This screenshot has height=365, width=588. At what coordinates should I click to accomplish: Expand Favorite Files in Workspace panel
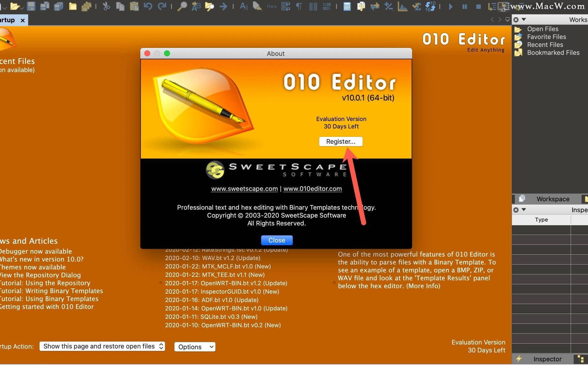tap(546, 37)
